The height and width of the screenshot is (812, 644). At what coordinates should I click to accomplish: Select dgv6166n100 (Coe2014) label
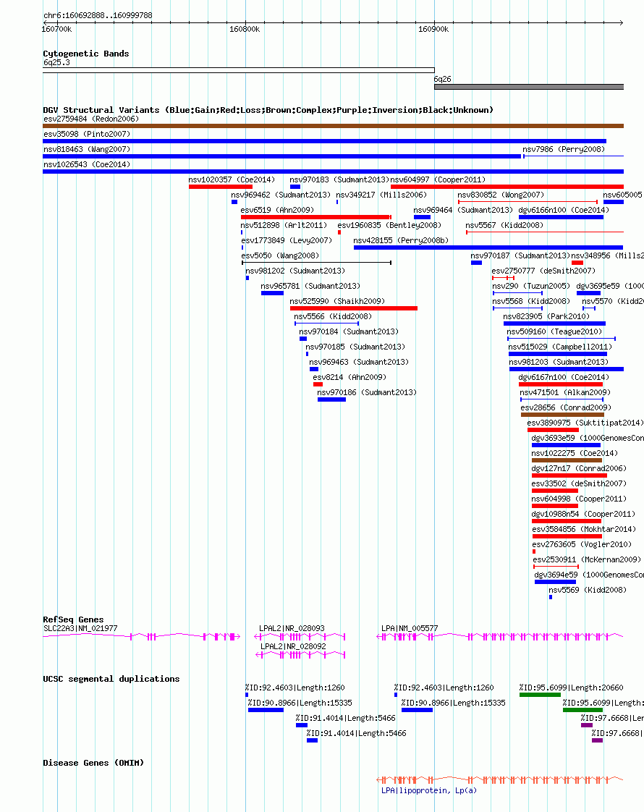point(564,210)
